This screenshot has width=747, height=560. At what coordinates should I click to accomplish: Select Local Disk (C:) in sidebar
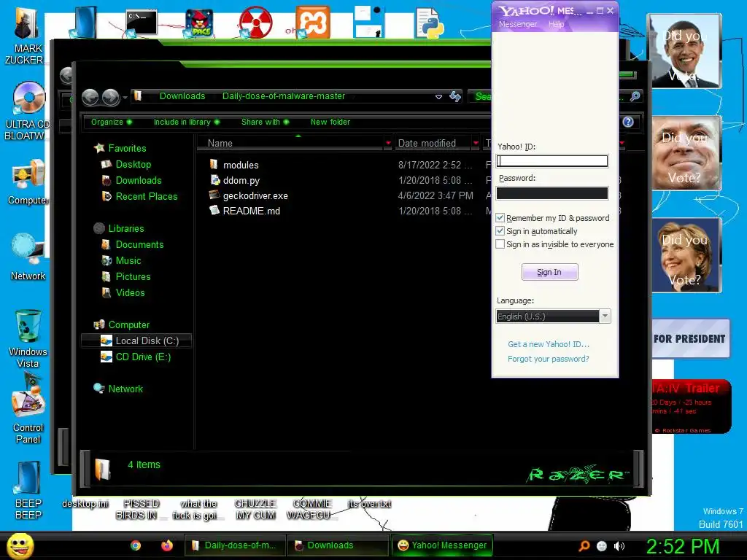click(x=136, y=341)
